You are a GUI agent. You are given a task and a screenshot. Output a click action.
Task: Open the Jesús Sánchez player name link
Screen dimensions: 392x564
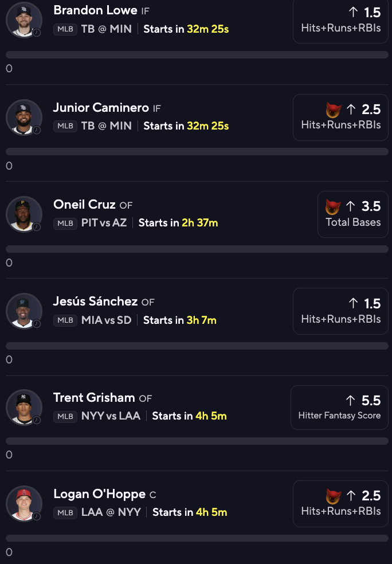pos(95,301)
